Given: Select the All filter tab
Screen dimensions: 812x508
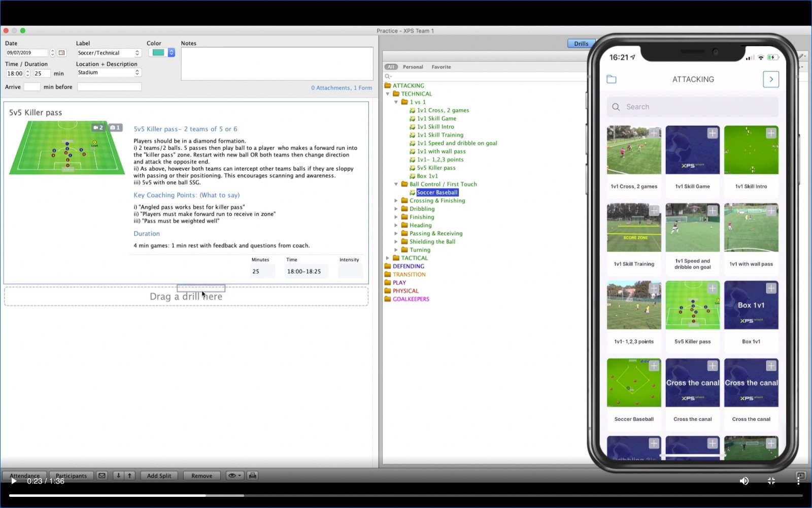Looking at the screenshot, I should pyautogui.click(x=391, y=67).
